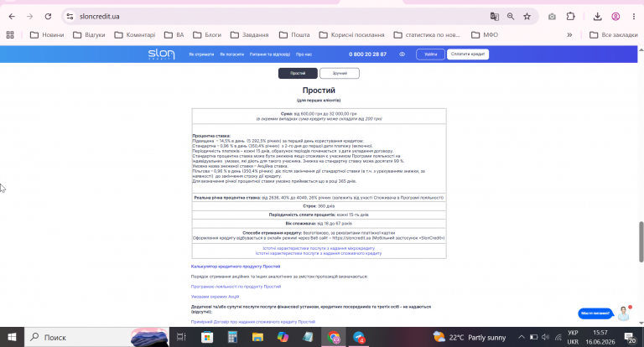Open the Завдання bookmarks folder

[250, 35]
